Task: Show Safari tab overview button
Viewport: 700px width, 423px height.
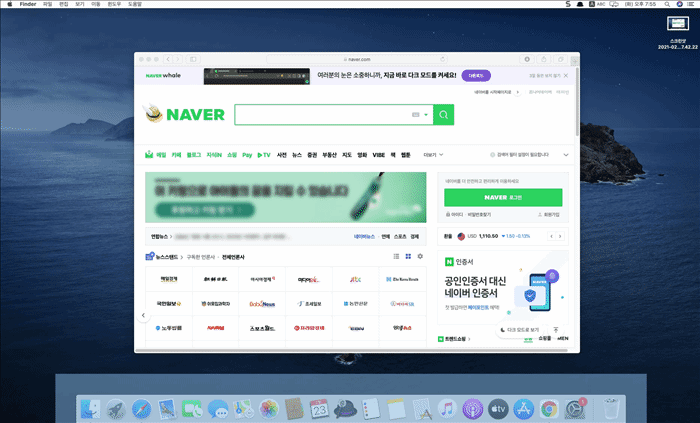Action: tap(560, 59)
